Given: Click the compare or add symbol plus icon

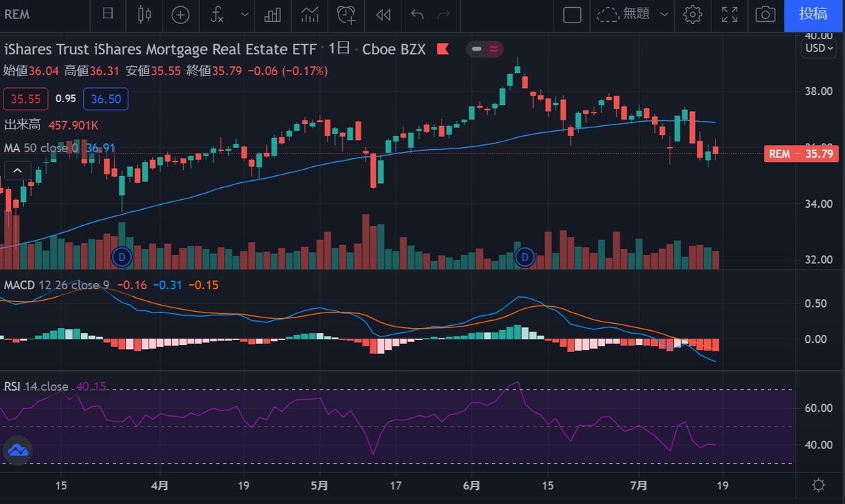Looking at the screenshot, I should (x=180, y=14).
